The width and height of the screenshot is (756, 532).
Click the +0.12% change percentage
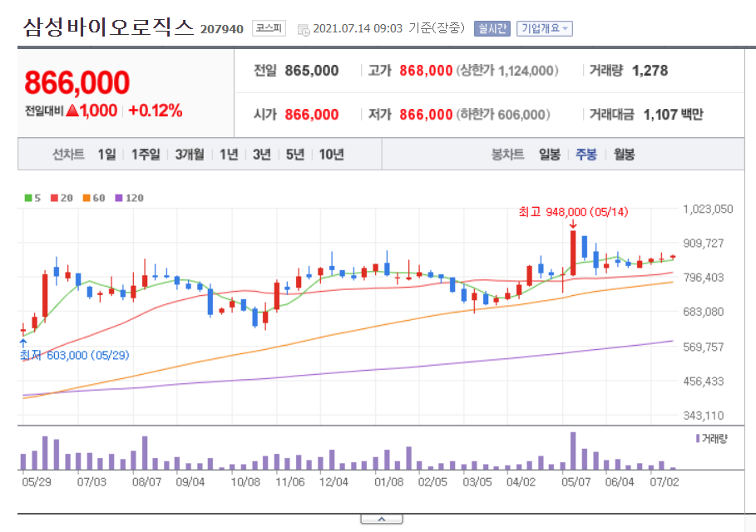click(156, 111)
